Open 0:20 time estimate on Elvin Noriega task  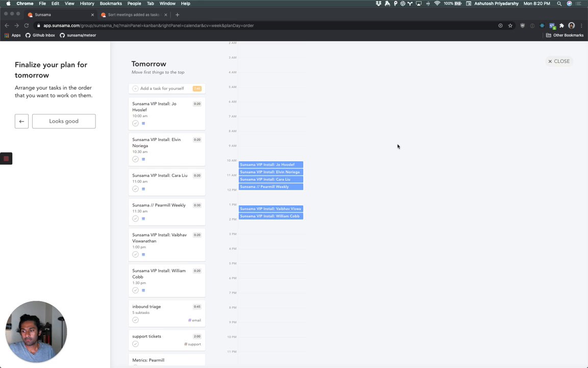(197, 140)
